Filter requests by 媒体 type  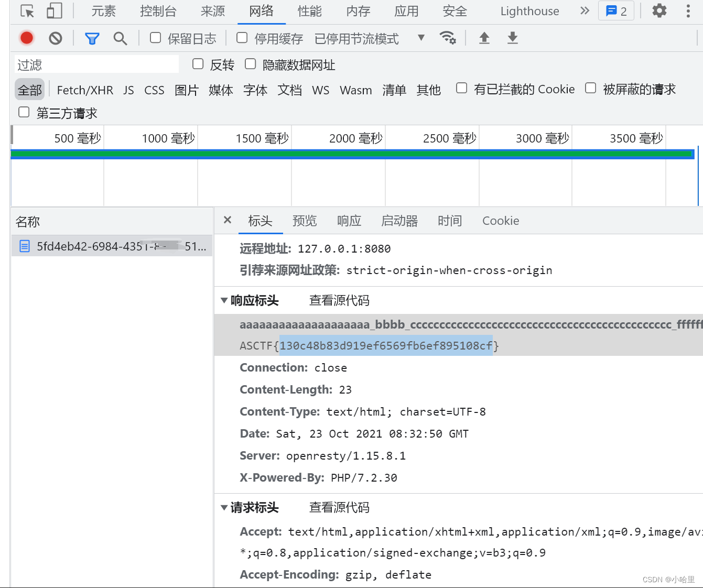point(221,90)
